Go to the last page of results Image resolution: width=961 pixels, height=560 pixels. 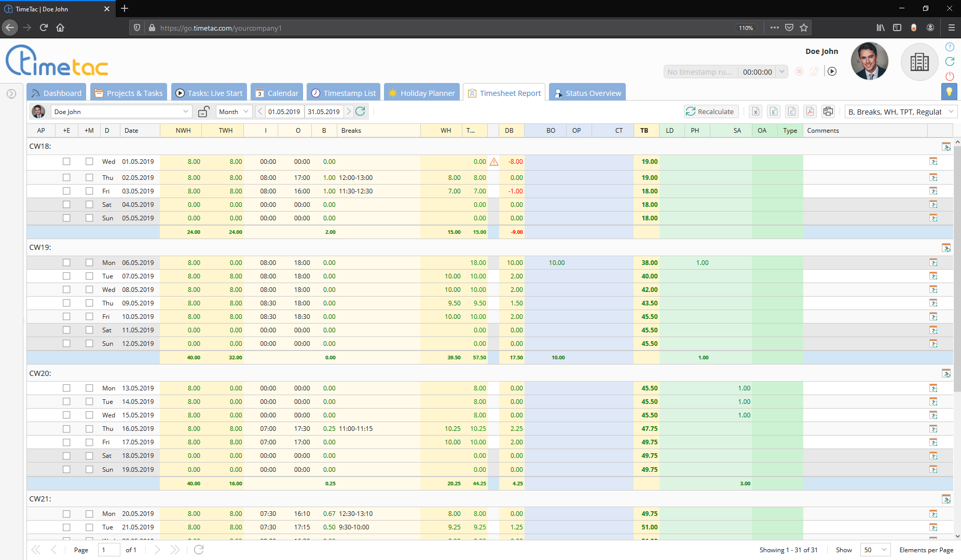click(175, 550)
